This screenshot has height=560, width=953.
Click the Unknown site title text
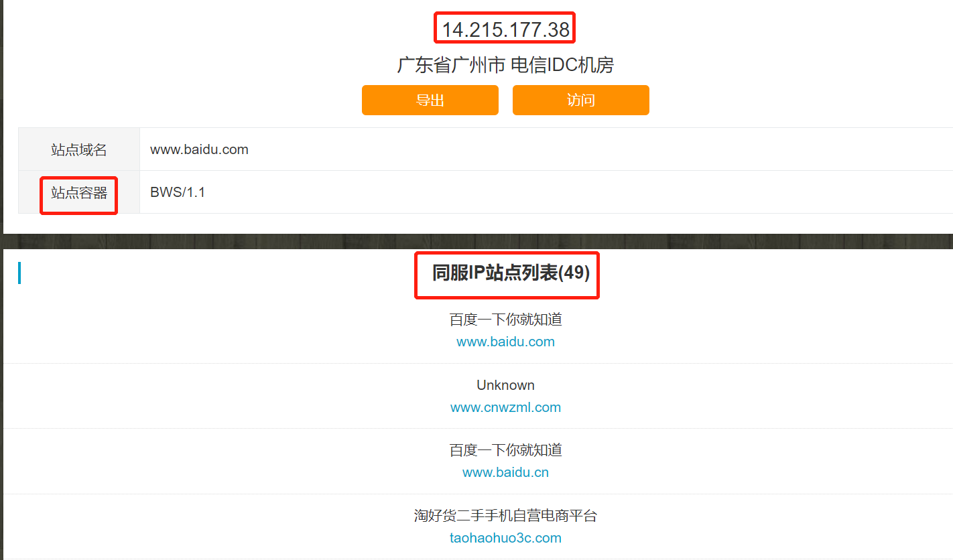tap(505, 385)
